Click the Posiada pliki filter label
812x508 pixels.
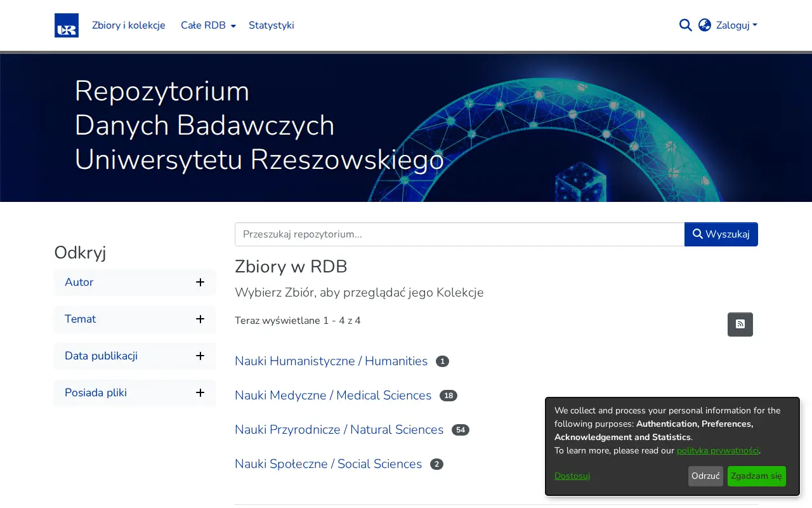96,393
